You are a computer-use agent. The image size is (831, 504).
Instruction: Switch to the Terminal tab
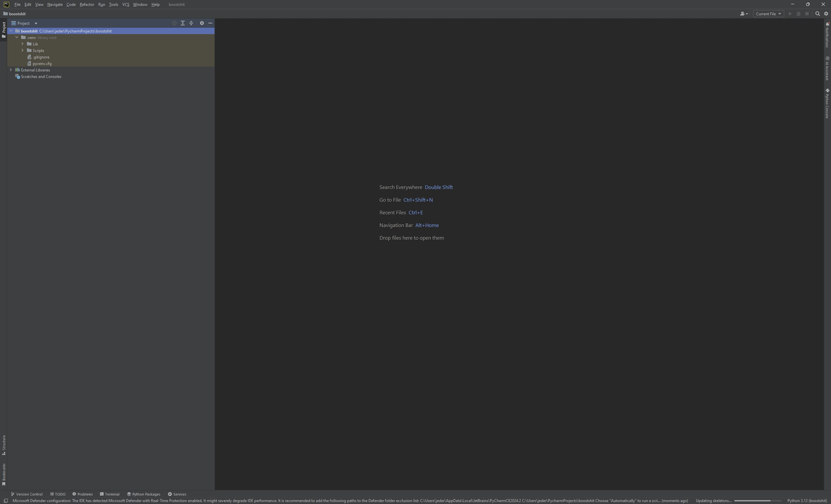click(110, 494)
